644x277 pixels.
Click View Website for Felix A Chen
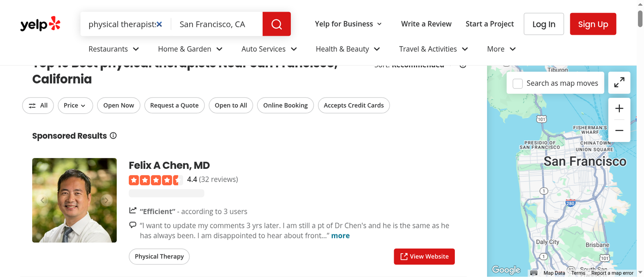click(424, 256)
